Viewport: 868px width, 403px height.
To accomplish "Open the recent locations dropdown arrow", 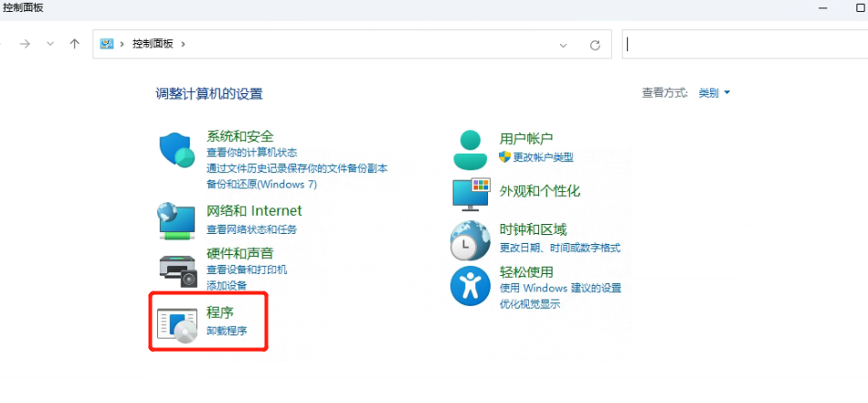I will [x=50, y=44].
